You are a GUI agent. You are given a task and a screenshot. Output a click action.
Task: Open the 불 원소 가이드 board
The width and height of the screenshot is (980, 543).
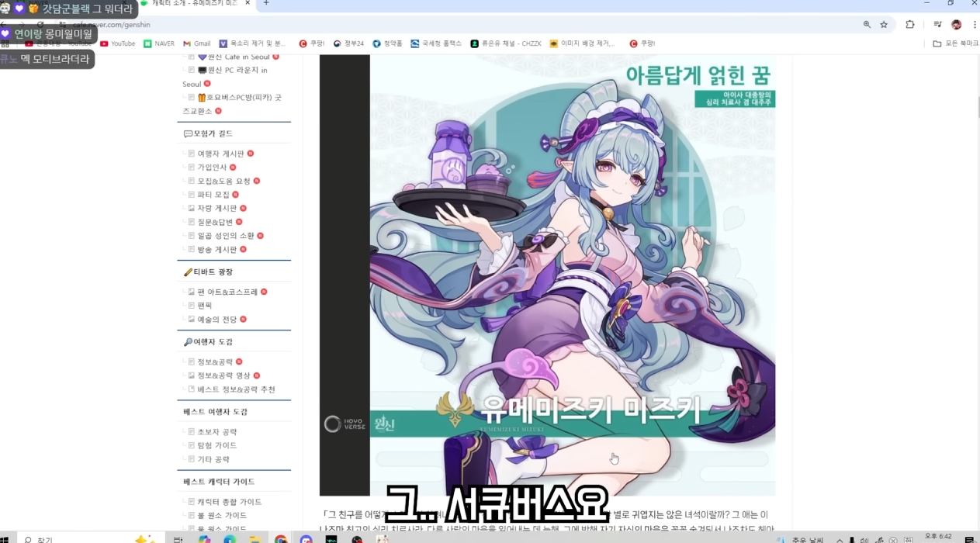coord(222,516)
